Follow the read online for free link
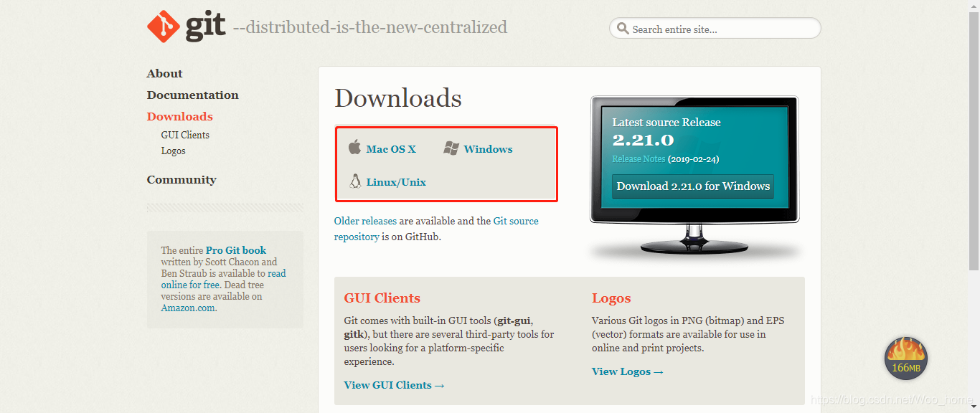980x413 pixels. (223, 279)
